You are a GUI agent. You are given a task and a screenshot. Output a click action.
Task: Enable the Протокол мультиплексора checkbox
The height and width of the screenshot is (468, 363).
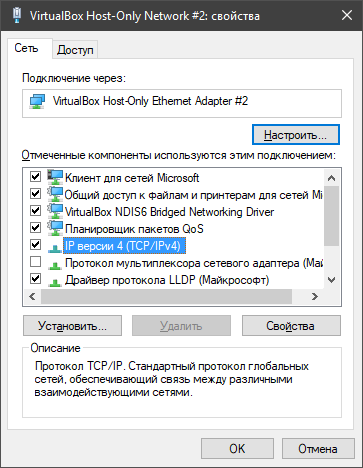[x=35, y=262]
